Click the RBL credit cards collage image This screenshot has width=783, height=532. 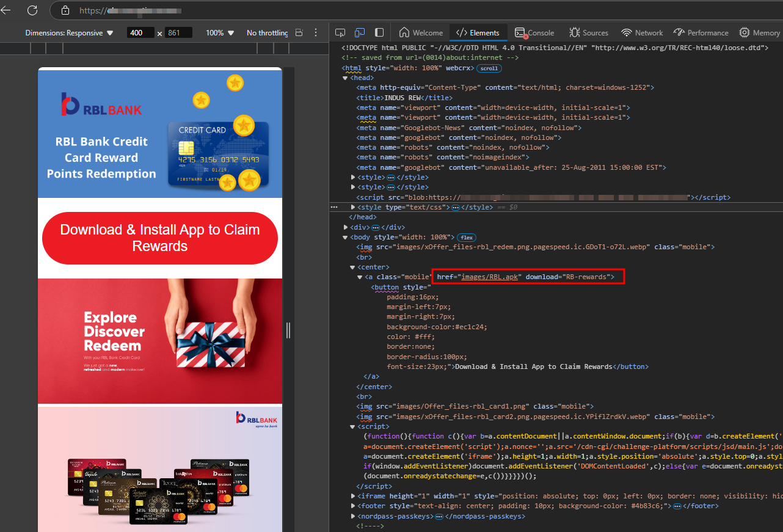click(160, 469)
